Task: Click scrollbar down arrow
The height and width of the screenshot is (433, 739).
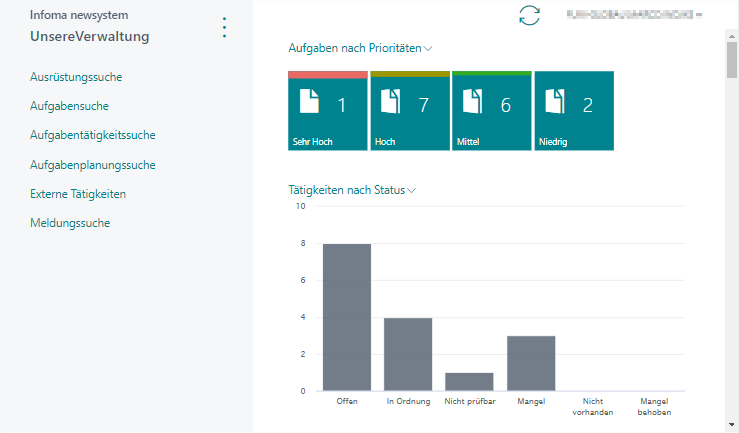Action: tap(732, 423)
